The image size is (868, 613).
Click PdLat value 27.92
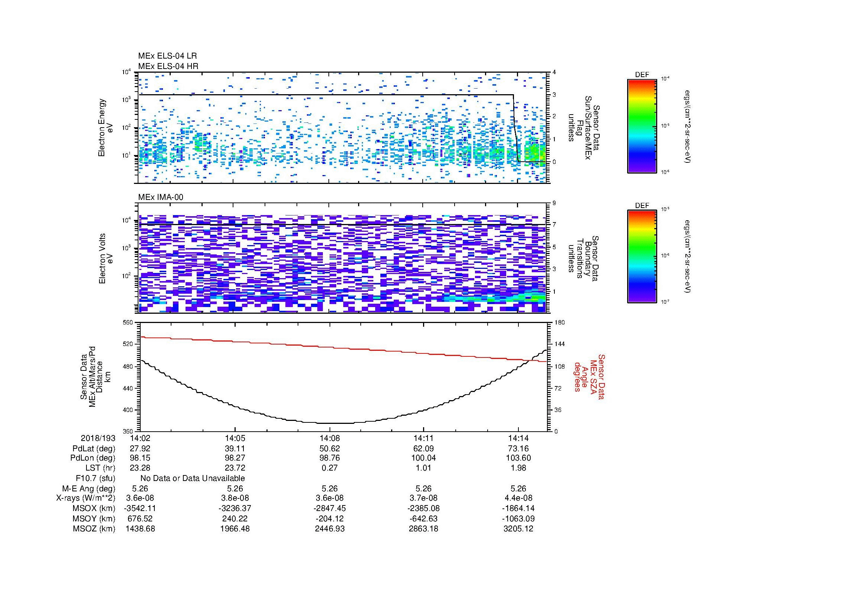(140, 449)
